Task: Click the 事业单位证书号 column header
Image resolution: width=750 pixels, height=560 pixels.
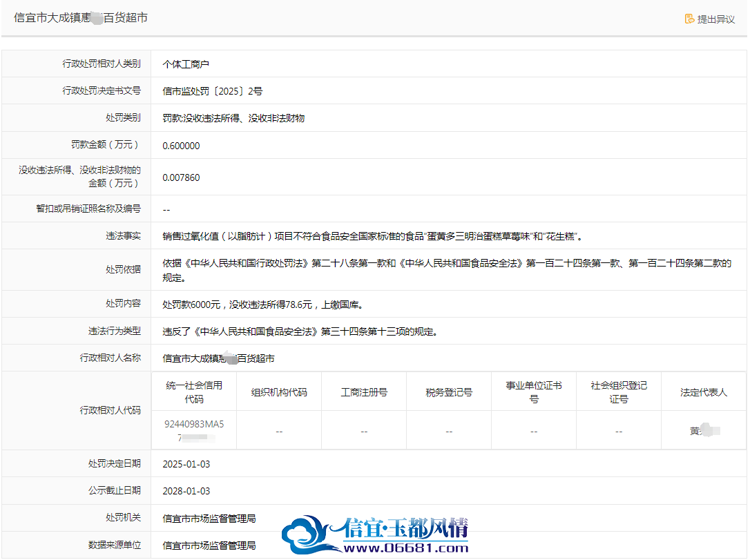Action: 534,392
